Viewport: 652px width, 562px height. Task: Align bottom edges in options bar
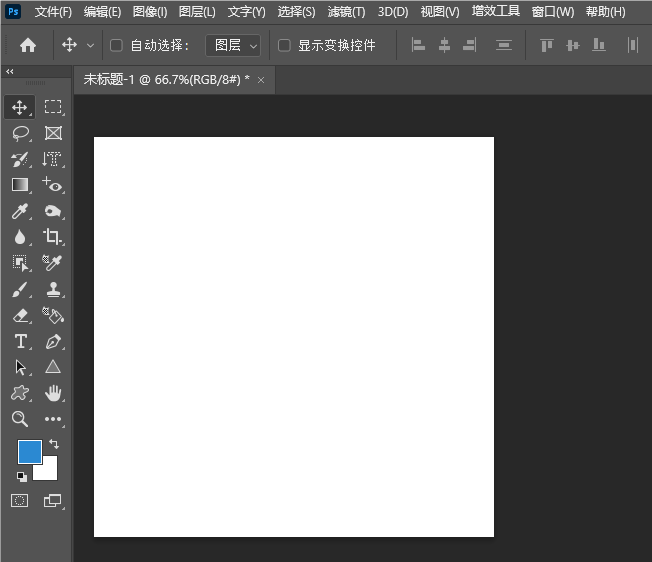(x=598, y=45)
